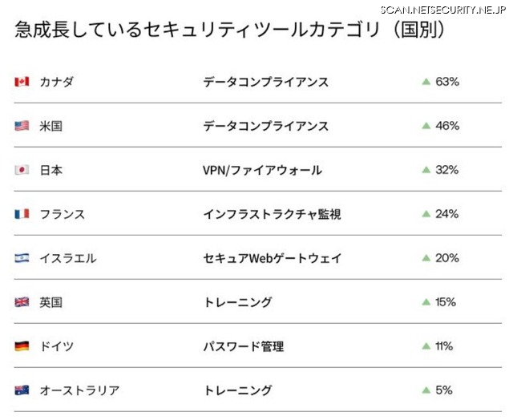513x420 pixels.
Task: Click パスワード管理 category text
Action: (x=243, y=346)
